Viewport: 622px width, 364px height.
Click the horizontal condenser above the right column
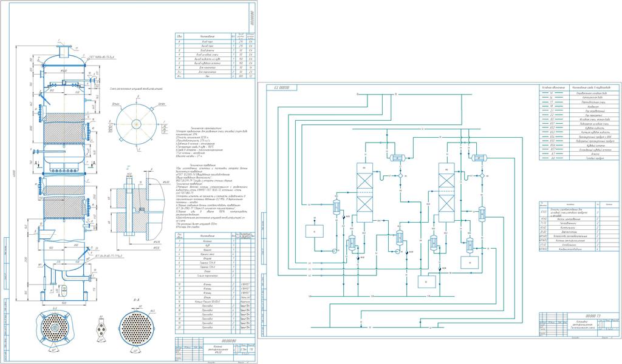coord(479,158)
